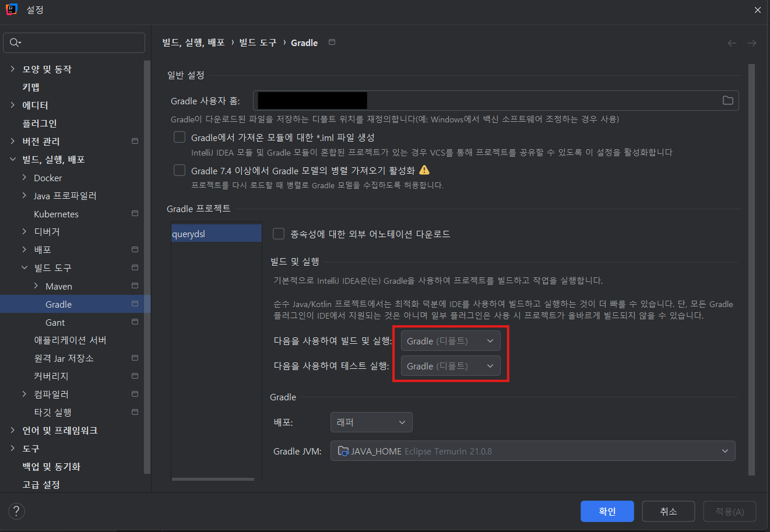Expand 모양 및 동작 tree node

pos(13,69)
